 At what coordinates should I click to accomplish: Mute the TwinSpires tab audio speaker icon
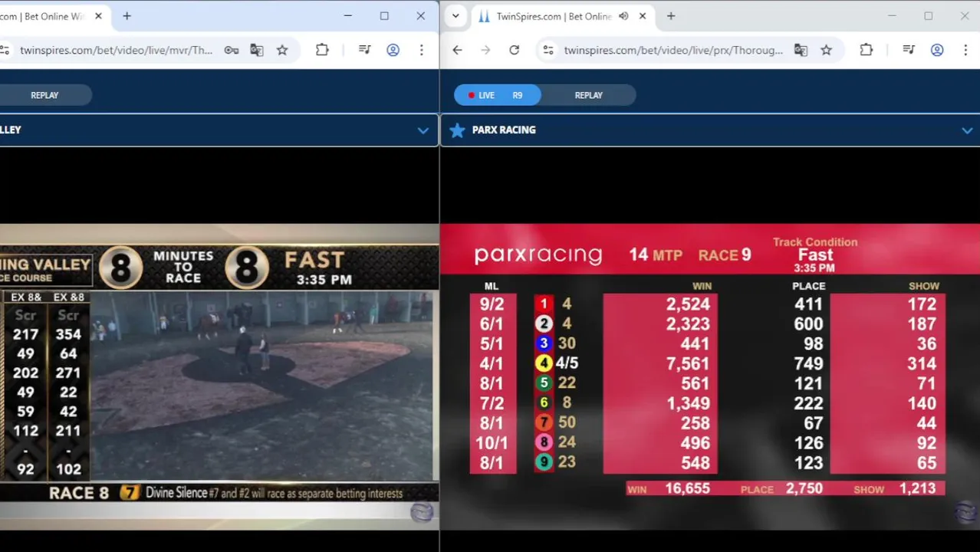[623, 16]
